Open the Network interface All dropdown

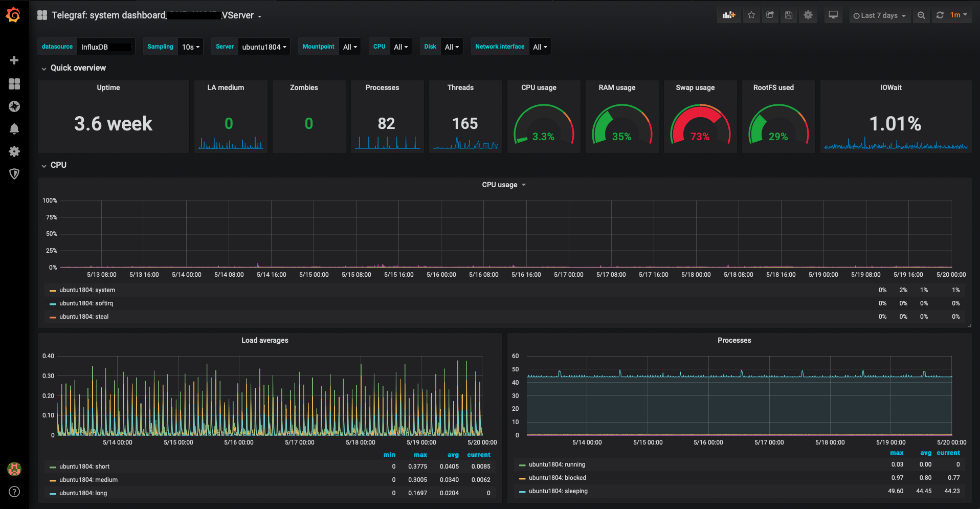pos(540,47)
